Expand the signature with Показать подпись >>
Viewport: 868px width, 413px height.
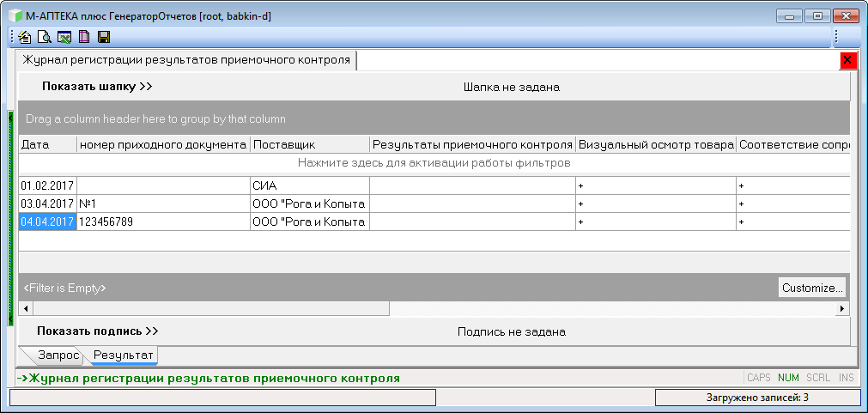click(x=98, y=331)
